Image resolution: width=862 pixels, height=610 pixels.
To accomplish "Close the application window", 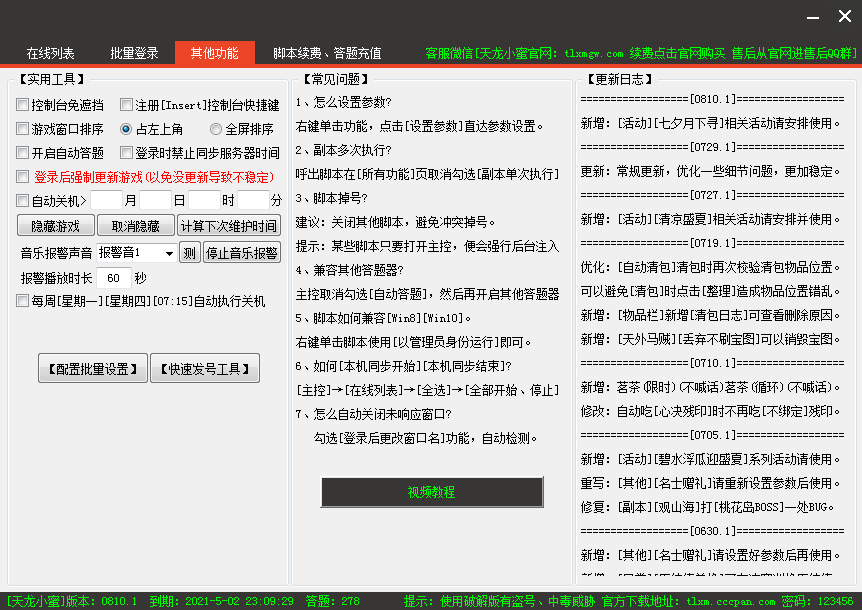I will [x=845, y=16].
